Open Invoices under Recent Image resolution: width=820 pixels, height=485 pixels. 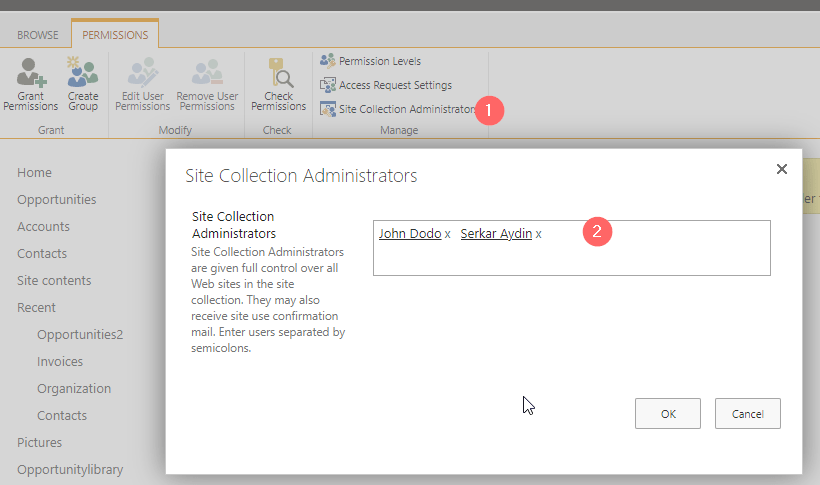60,362
